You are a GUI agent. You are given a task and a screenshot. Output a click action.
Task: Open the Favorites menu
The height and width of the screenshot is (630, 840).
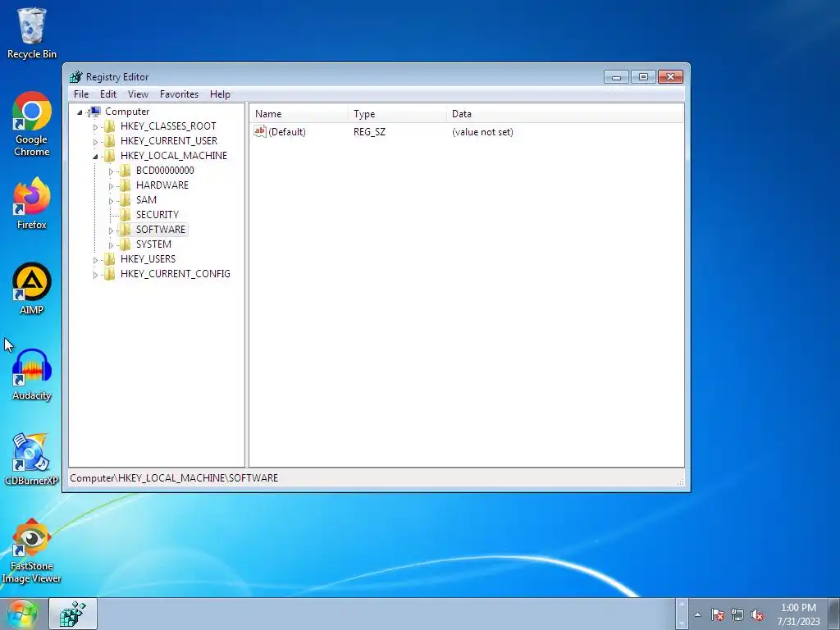179,94
